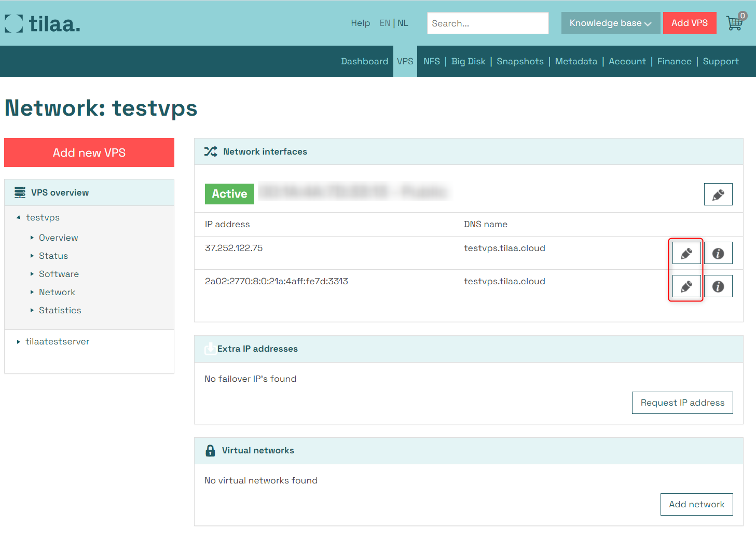
Task: Click testvps.tilaa.cloud in the IPv6 row
Action: click(504, 281)
